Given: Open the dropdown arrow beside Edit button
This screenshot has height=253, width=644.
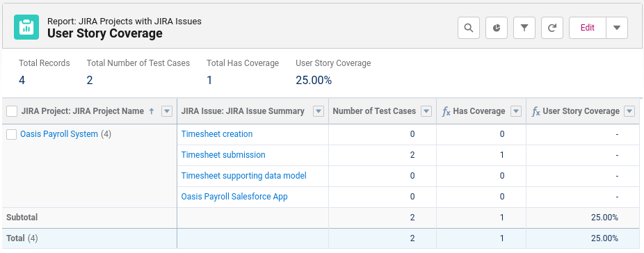Looking at the screenshot, I should tap(617, 28).
